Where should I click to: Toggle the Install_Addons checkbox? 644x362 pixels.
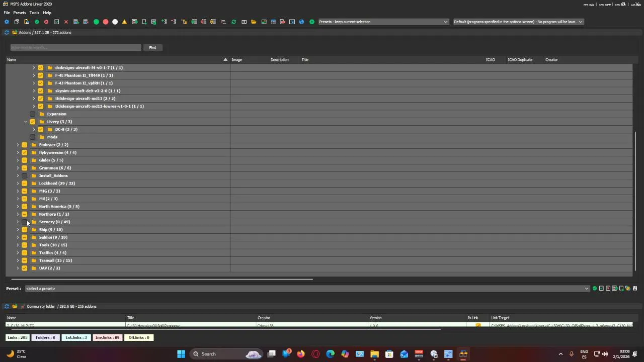point(25,175)
